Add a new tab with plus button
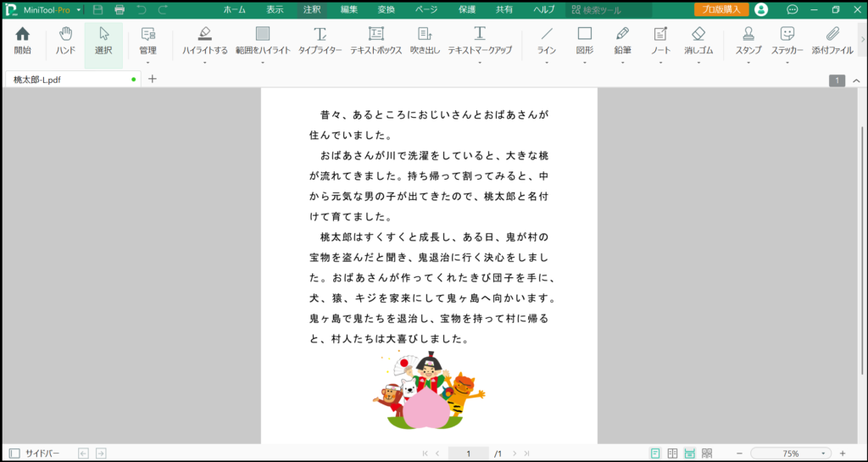The height and width of the screenshot is (462, 868). (153, 79)
